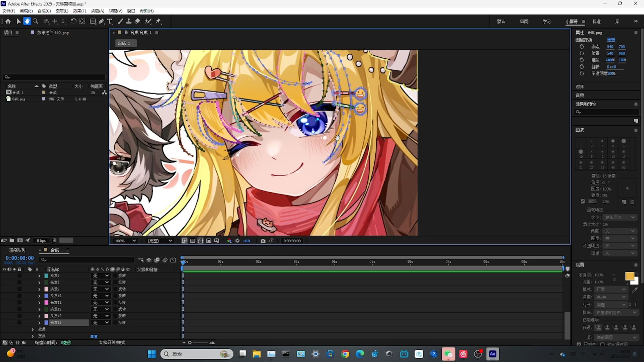Select the Rectangle shape tool
This screenshot has height=362, width=644.
click(93, 21)
